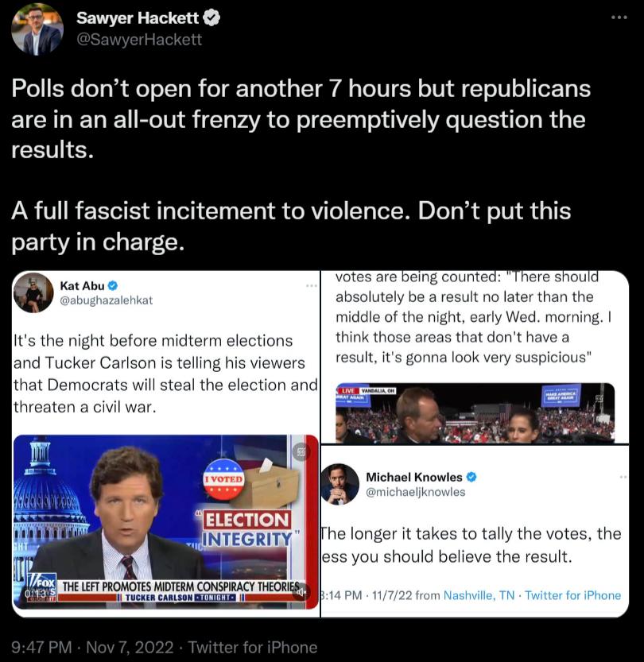Select the @SawyerHackett handle

pos(139,37)
